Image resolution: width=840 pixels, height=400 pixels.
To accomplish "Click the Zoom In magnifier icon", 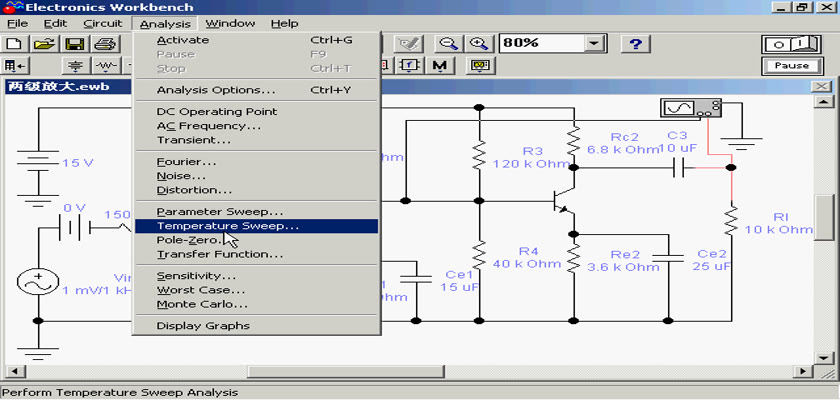I will [478, 44].
